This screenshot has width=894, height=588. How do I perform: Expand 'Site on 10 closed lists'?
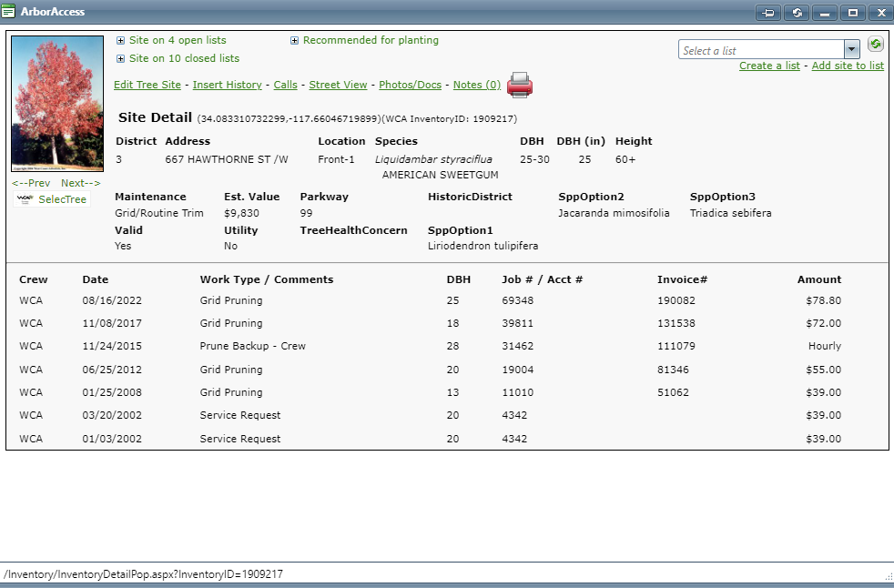coord(120,59)
